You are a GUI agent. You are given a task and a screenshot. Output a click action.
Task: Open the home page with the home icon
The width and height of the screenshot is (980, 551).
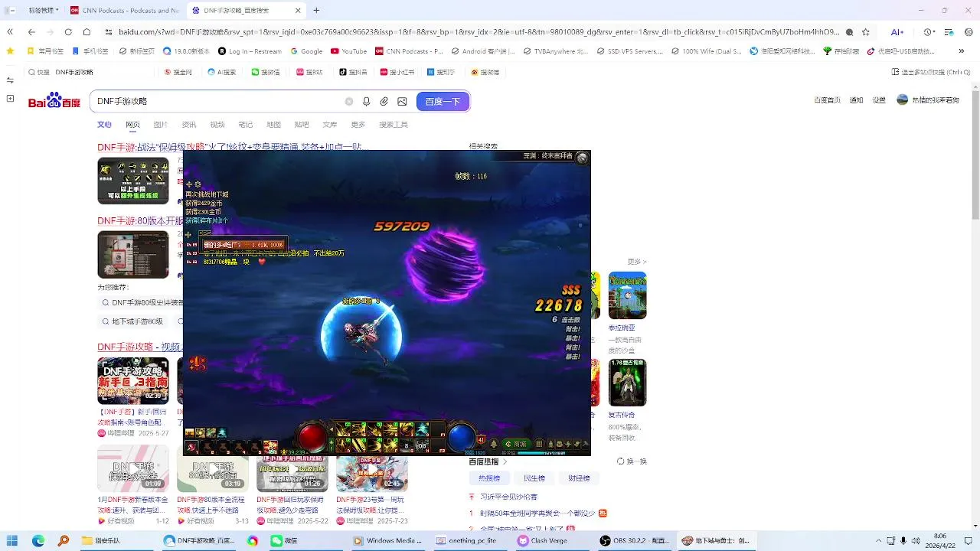(x=87, y=32)
